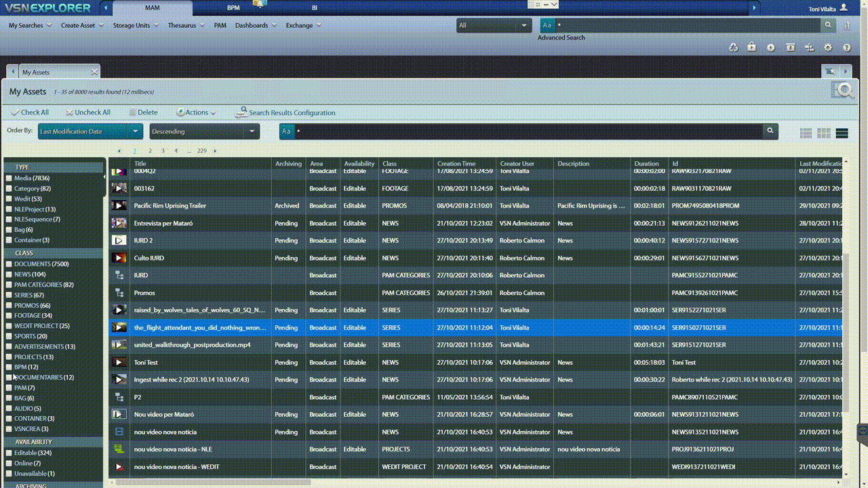Viewport: 868px width, 488px height.
Task: Open Dashboards menu
Action: point(256,25)
